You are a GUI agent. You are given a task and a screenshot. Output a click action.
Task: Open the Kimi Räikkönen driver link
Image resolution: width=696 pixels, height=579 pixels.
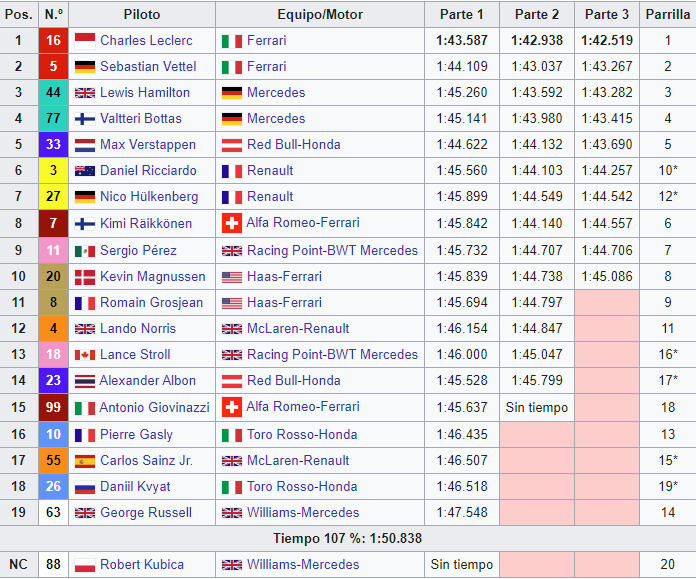146,223
